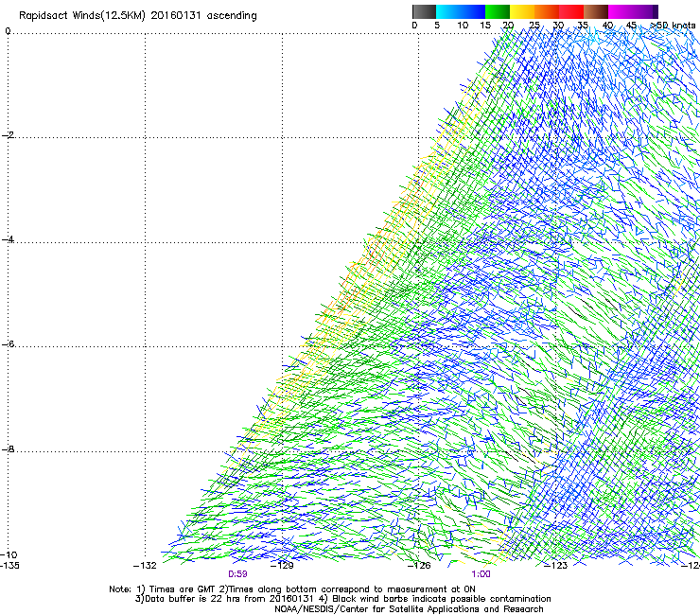Image resolution: width=700 pixels, height=615 pixels.
Task: Click the latitude label '-10' on left axis
Action: 9,554
